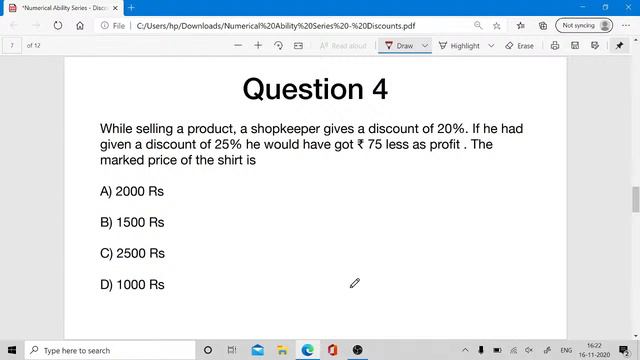Click the Question 4 heading
The width and height of the screenshot is (640, 360).
315,89
